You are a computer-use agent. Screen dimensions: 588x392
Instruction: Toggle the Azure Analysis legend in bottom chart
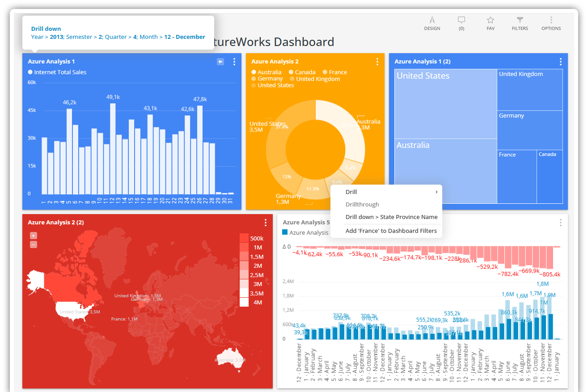point(305,232)
